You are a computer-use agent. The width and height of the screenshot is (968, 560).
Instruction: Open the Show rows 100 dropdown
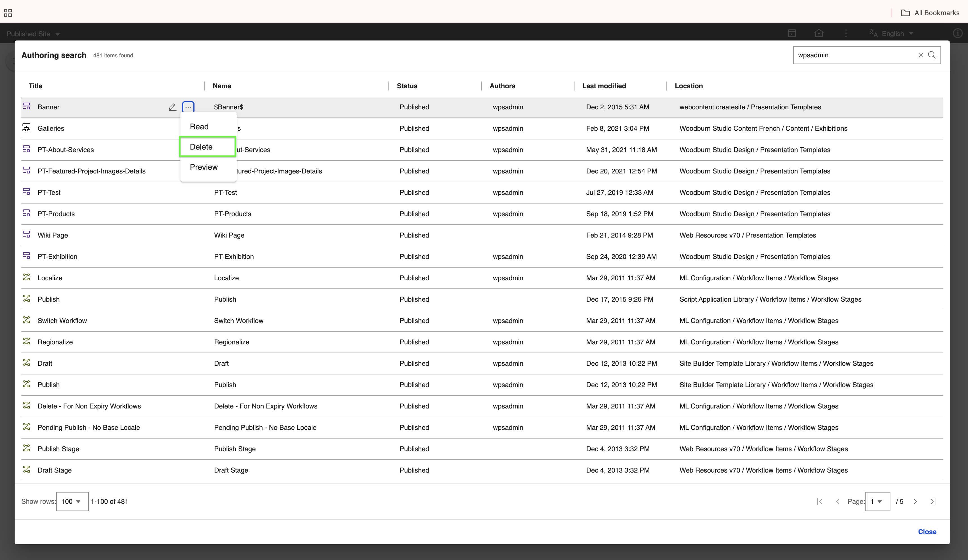pyautogui.click(x=72, y=502)
